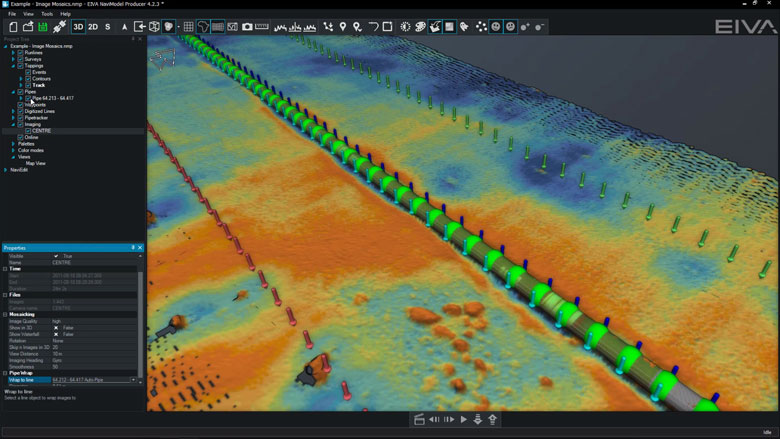
Task: Toggle the grid display icon
Action: (x=188, y=27)
